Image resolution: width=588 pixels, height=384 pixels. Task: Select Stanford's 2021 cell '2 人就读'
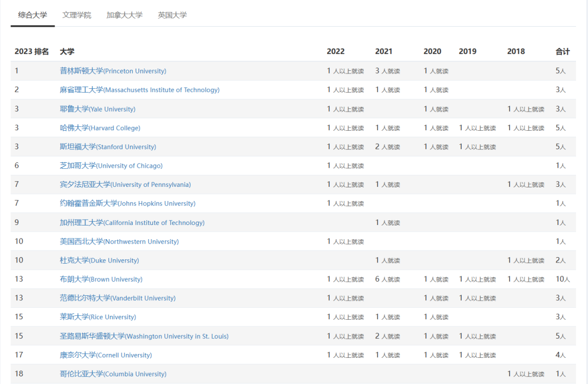388,147
